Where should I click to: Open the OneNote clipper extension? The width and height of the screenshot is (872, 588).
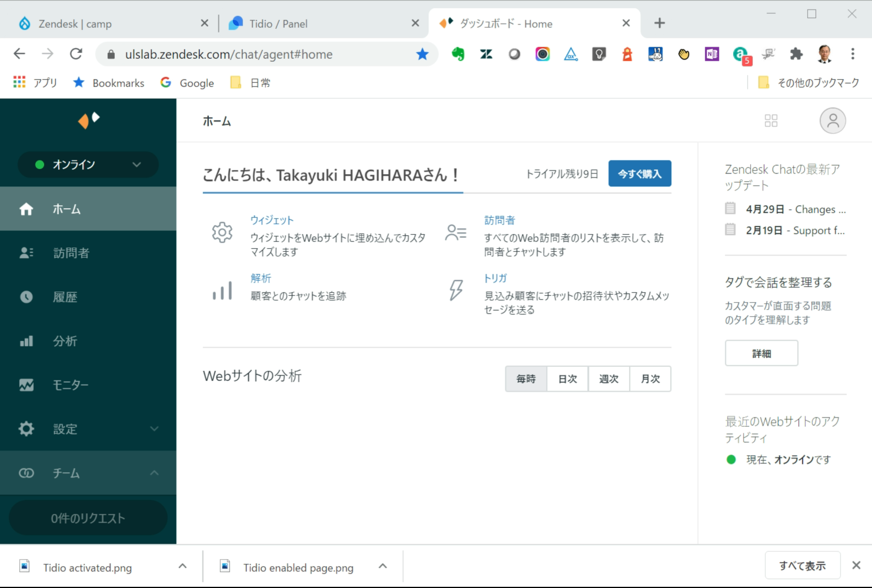712,54
